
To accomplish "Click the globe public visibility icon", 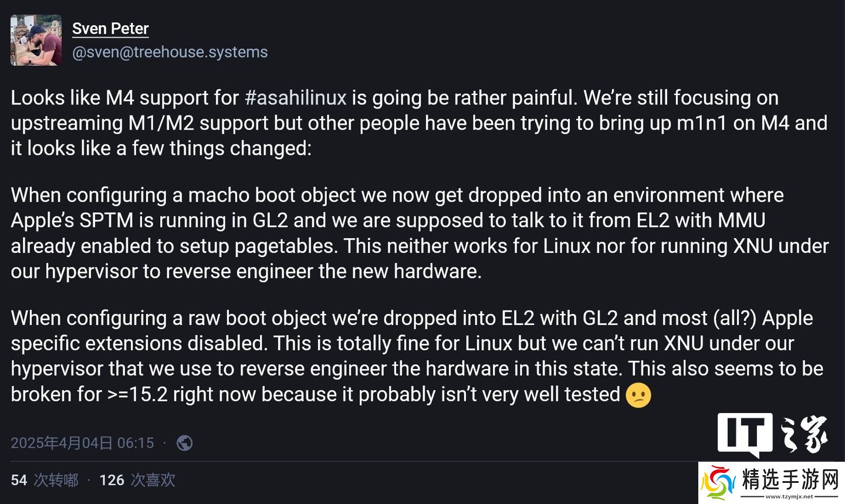I will [184, 442].
